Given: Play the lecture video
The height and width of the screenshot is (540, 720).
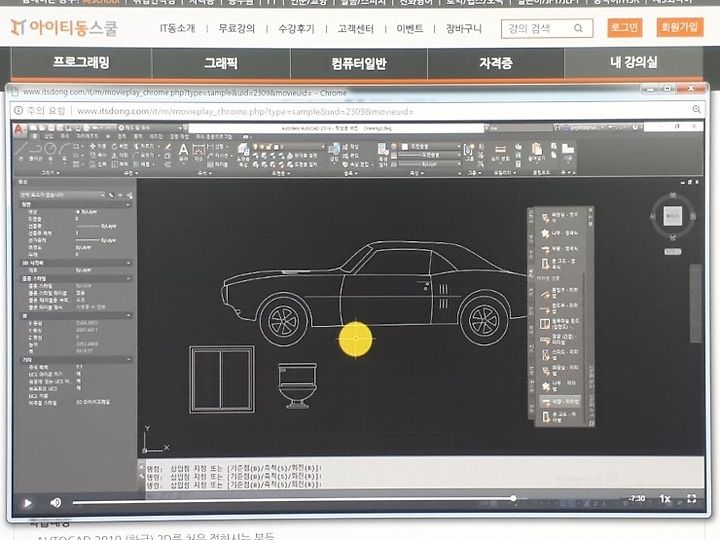Looking at the screenshot, I should [x=28, y=503].
